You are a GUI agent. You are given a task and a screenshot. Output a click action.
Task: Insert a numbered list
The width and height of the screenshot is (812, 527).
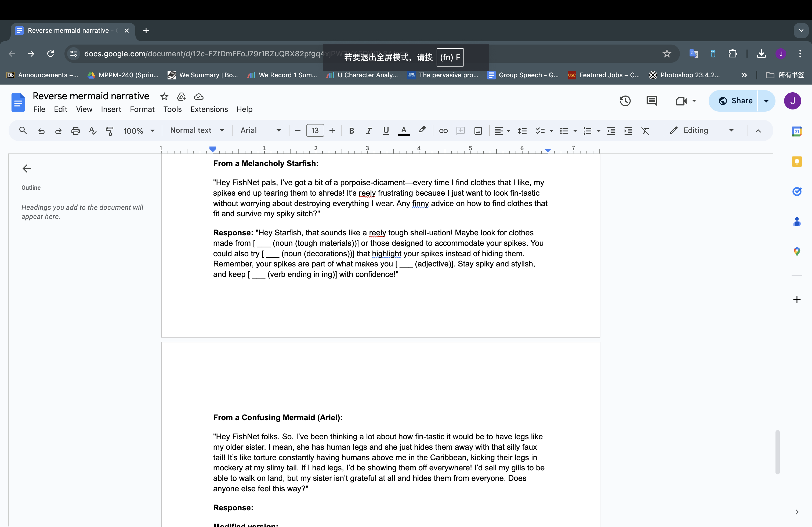[587, 131]
